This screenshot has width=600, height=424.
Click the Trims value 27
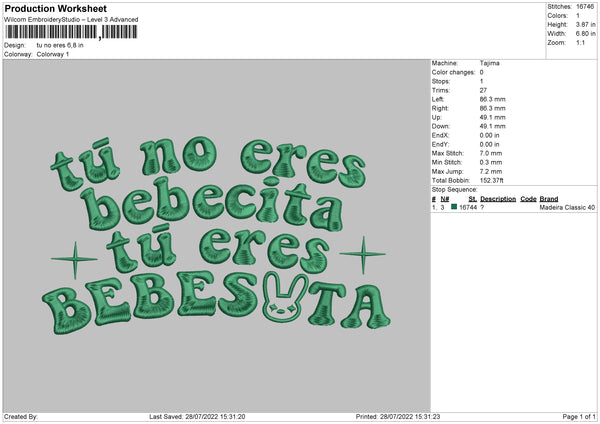[x=483, y=90]
